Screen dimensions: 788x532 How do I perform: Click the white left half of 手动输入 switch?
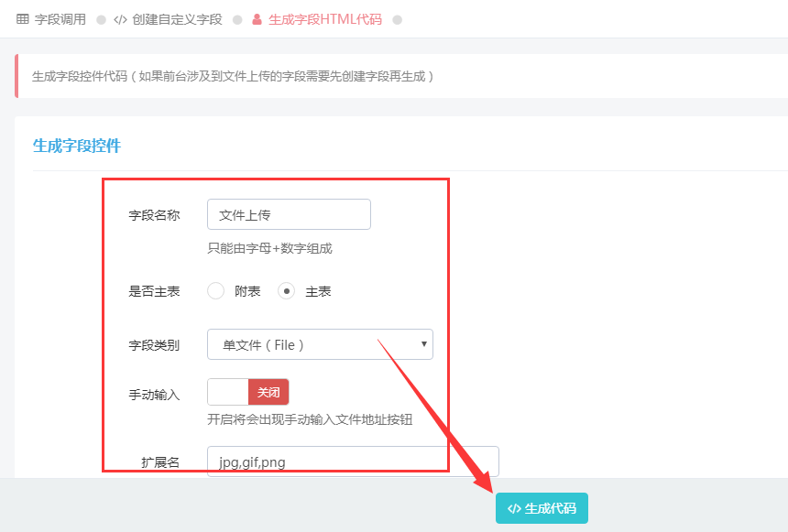[x=227, y=392]
